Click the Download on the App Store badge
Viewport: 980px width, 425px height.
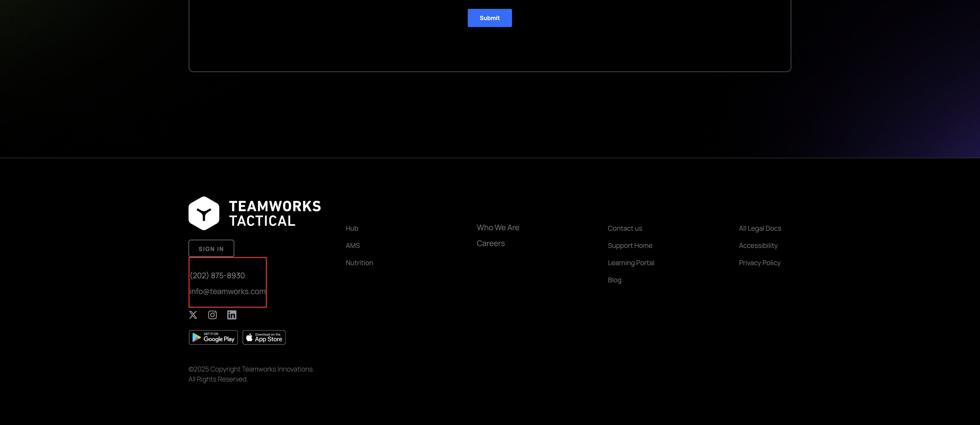pos(264,338)
